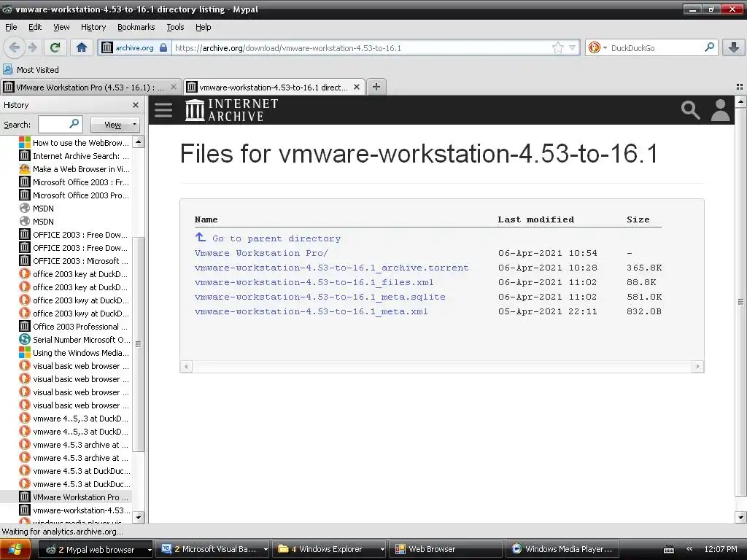Open Windows Explorer taskbar group dropdown arrow

[x=382, y=550]
